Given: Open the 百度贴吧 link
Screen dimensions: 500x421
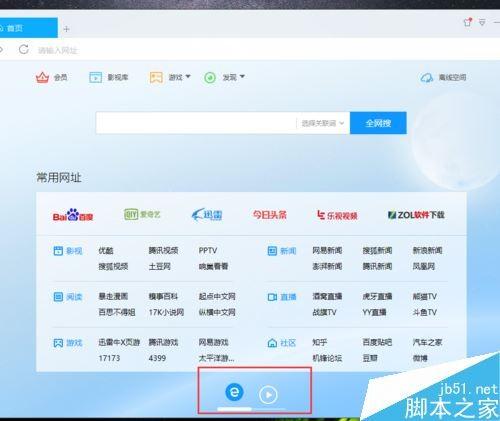Looking at the screenshot, I should click(377, 342).
